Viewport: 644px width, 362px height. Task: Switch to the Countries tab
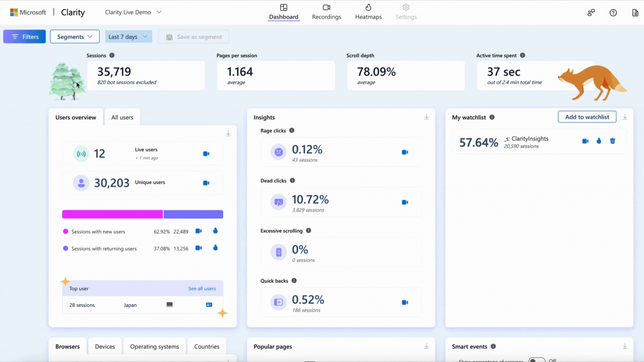click(207, 347)
